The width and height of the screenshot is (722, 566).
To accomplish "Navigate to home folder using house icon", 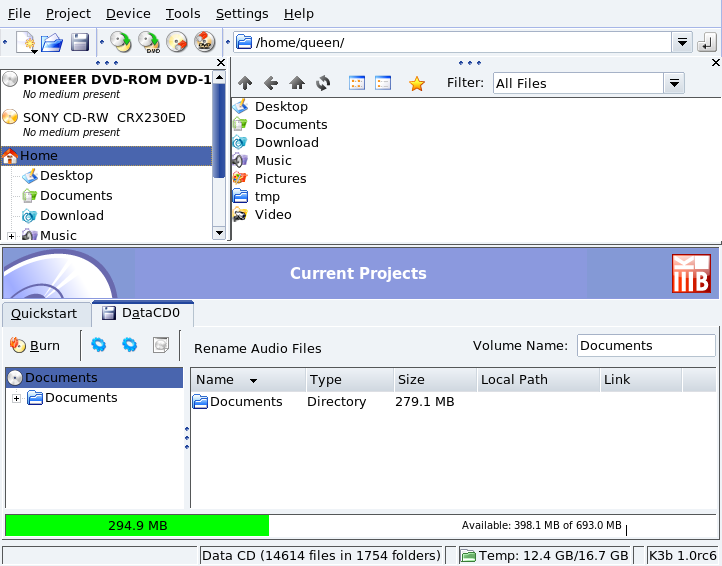I will (x=297, y=83).
